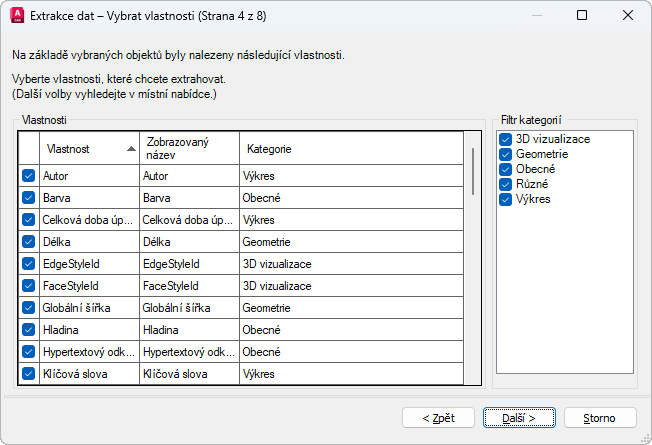This screenshot has width=652, height=445.
Task: Toggle the Délka property checkbox
Action: 28,241
